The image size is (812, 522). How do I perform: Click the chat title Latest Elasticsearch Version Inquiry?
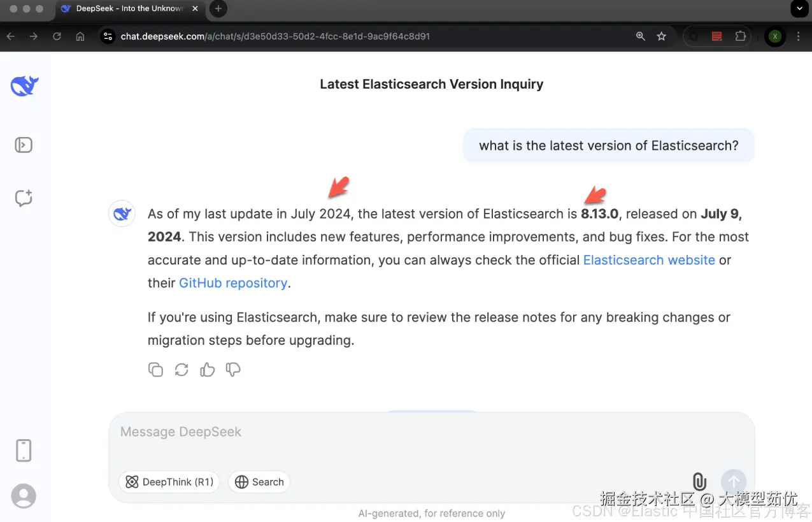coord(432,84)
